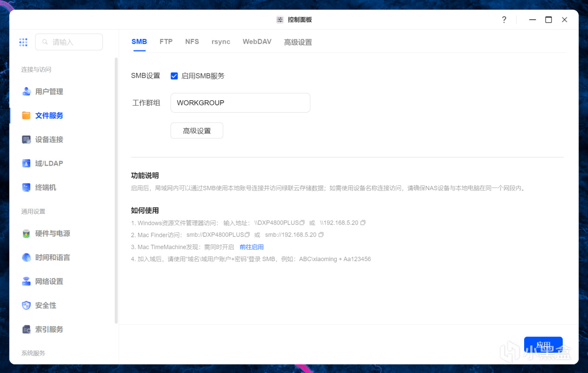
Task: Copy the \\DXP4800PLUS Windows address icon
Action: click(x=302, y=223)
